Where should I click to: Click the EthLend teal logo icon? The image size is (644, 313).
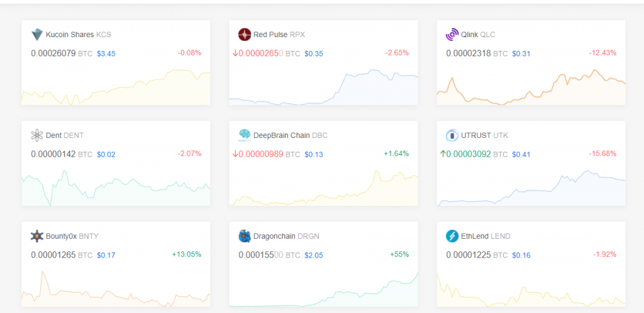tap(452, 236)
